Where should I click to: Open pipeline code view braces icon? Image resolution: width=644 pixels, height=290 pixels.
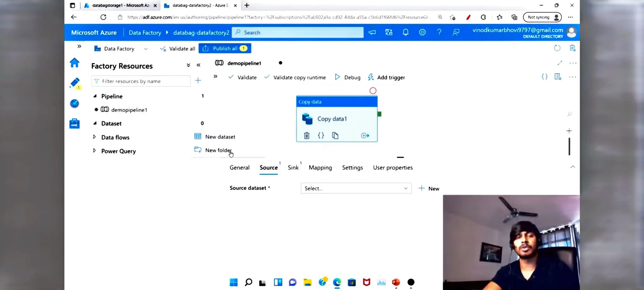click(x=545, y=76)
